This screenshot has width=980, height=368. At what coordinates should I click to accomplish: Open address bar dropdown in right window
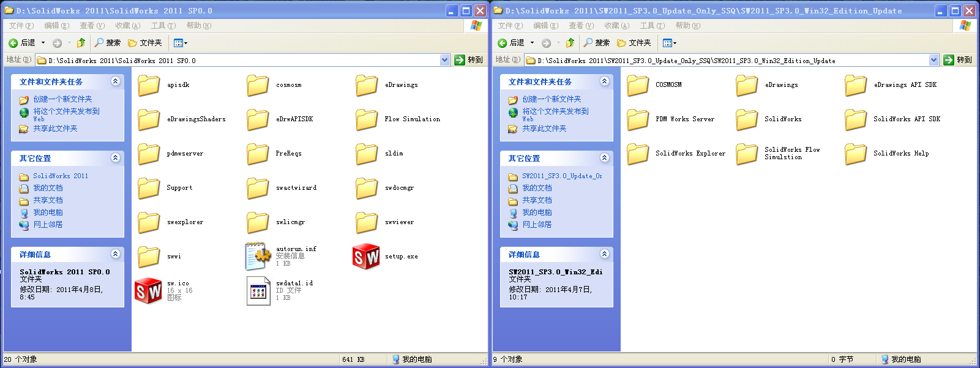[x=934, y=60]
